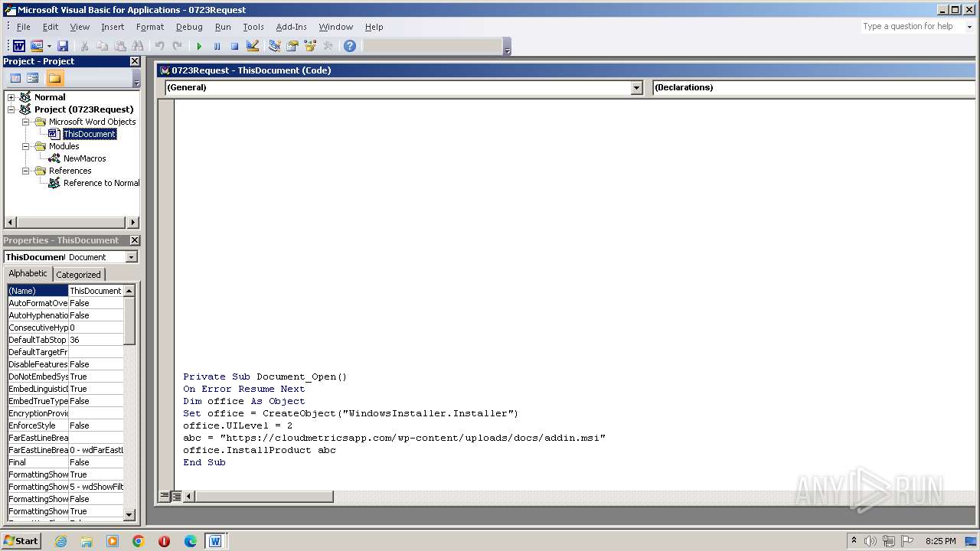
Task: Click the Reset stop icon
Action: click(234, 46)
